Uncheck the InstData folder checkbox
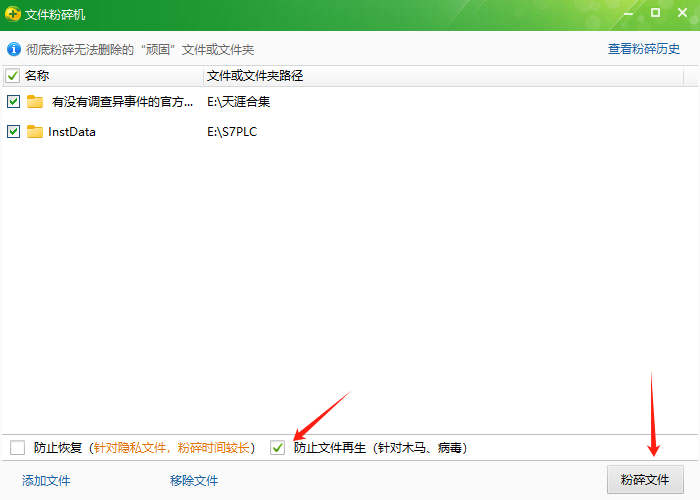Screen dimensions: 700x500 pyautogui.click(x=13, y=132)
